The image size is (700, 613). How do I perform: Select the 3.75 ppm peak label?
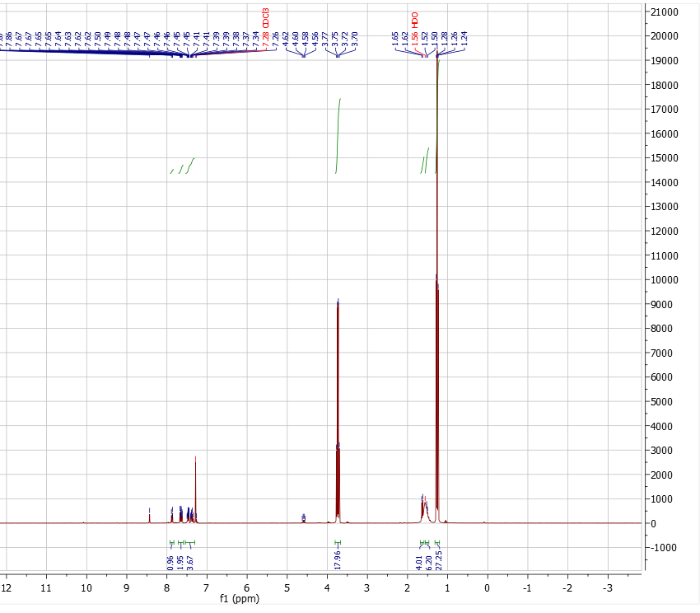point(336,36)
